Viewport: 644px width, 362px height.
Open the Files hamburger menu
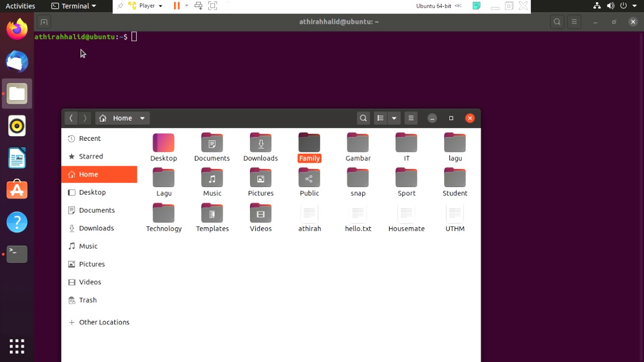click(411, 118)
